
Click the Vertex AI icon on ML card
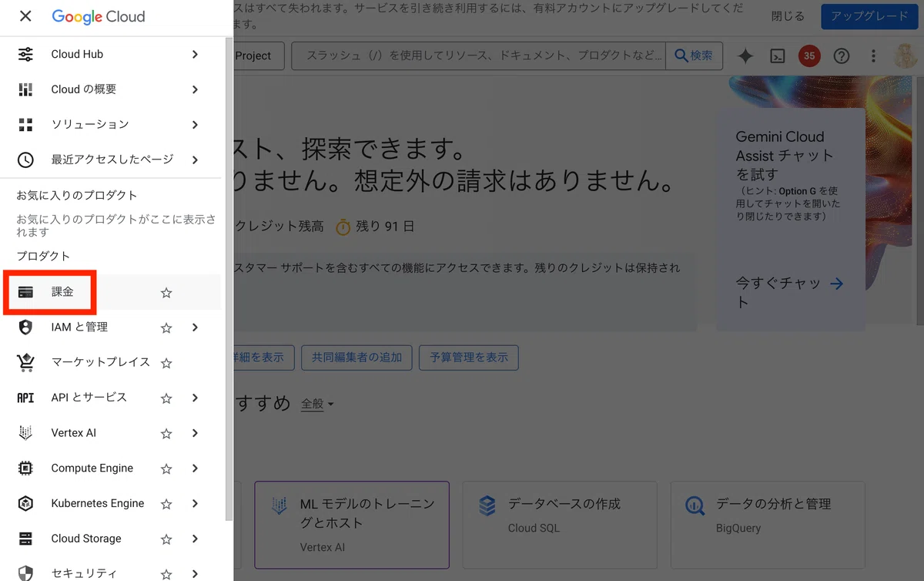pos(279,506)
